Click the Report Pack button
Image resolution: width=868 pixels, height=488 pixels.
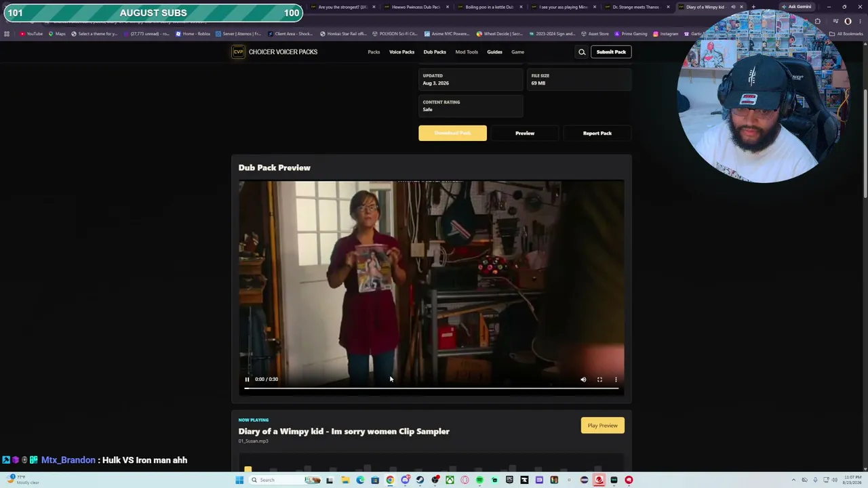click(597, 133)
